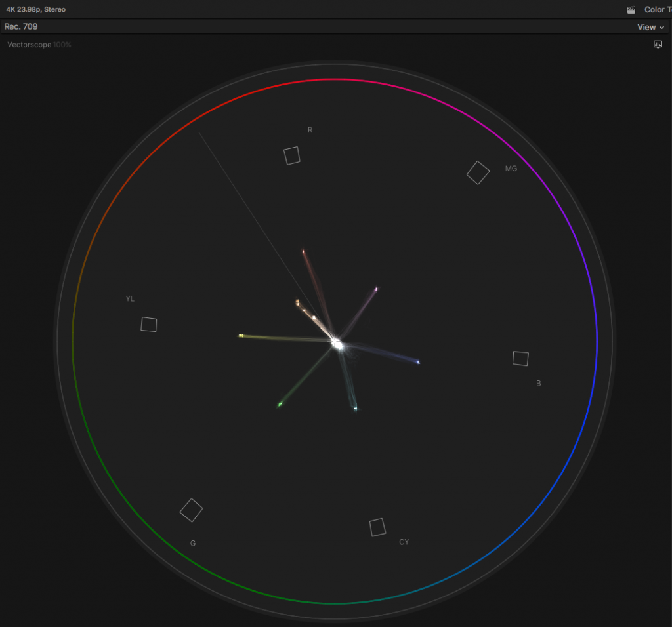
Task: Click the CY cyan target box
Action: 377,527
